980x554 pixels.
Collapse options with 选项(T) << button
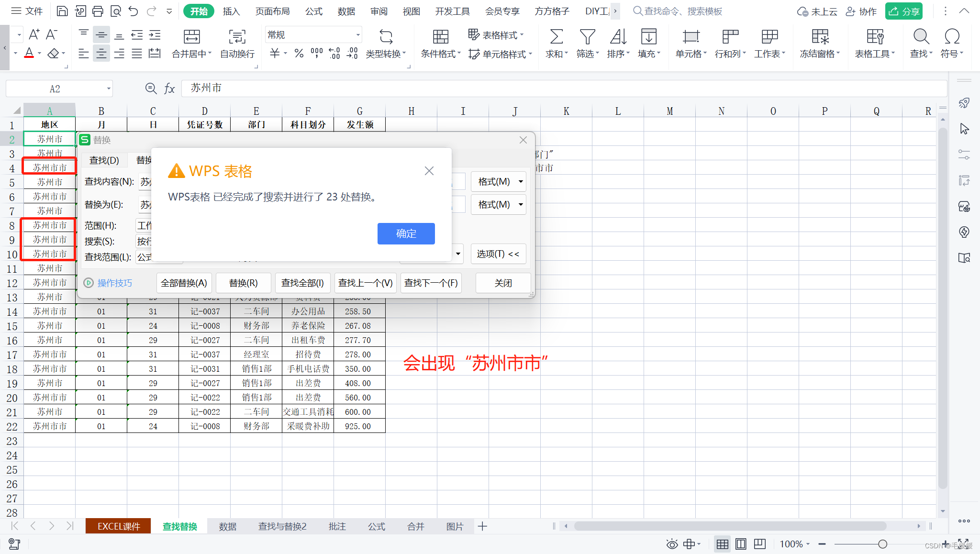(x=498, y=254)
